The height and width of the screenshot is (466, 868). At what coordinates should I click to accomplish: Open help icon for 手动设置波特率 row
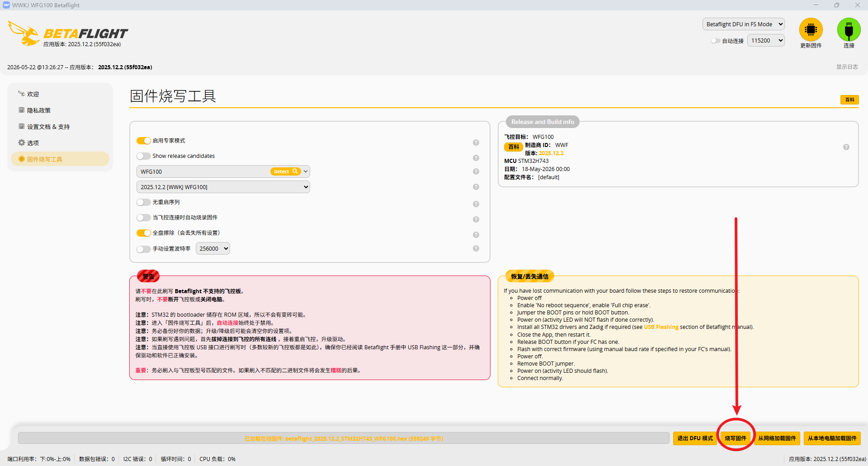tap(476, 248)
